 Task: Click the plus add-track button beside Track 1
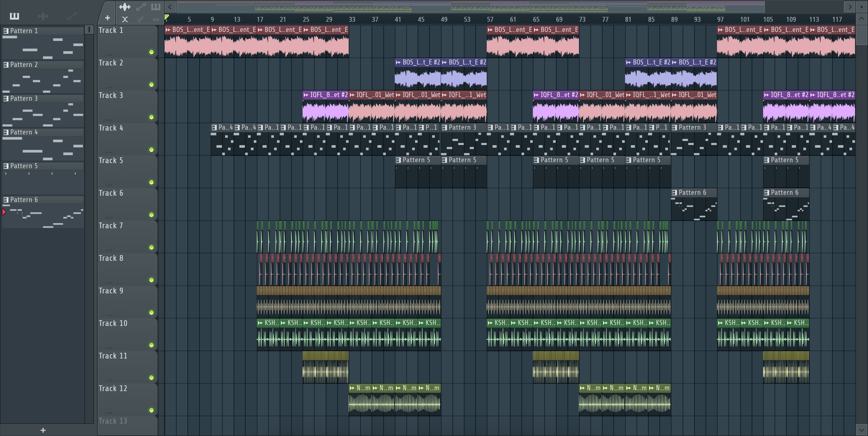click(108, 18)
